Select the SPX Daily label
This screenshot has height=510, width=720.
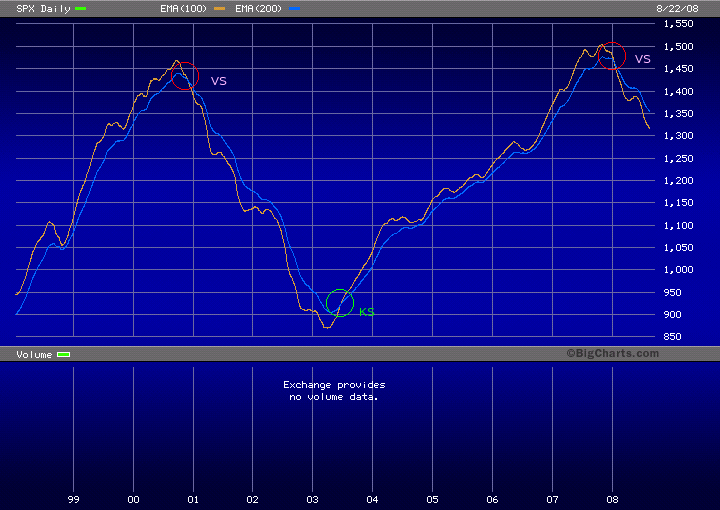43,9
